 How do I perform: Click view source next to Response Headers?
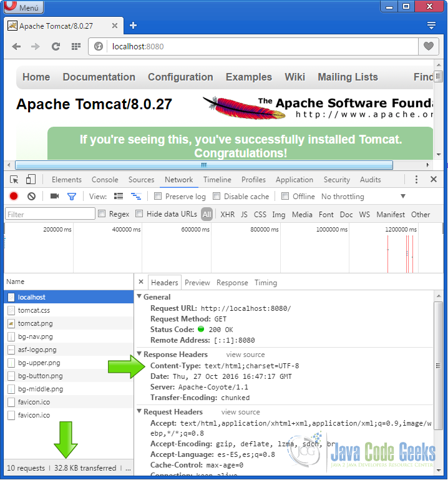245,355
